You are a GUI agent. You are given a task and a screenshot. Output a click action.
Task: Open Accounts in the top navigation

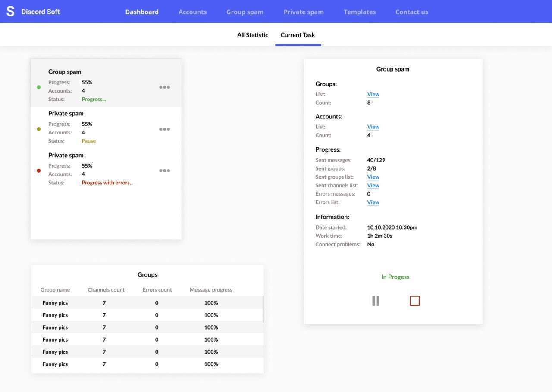pyautogui.click(x=192, y=12)
